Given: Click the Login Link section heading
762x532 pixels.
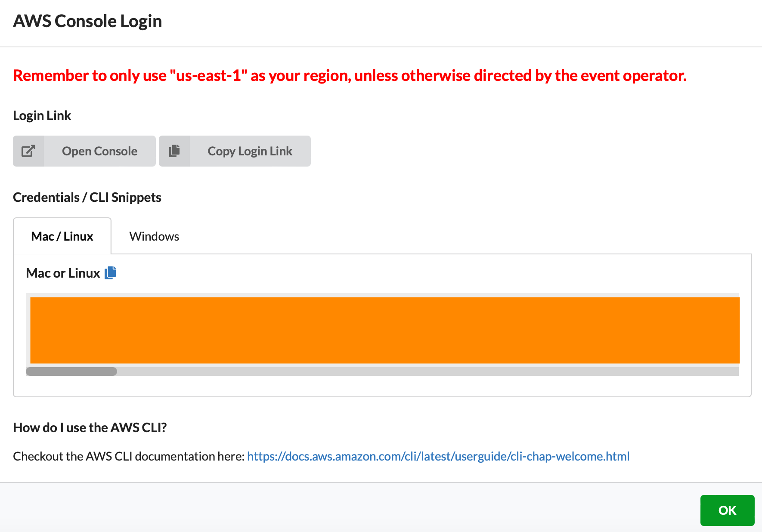Looking at the screenshot, I should tap(42, 116).
